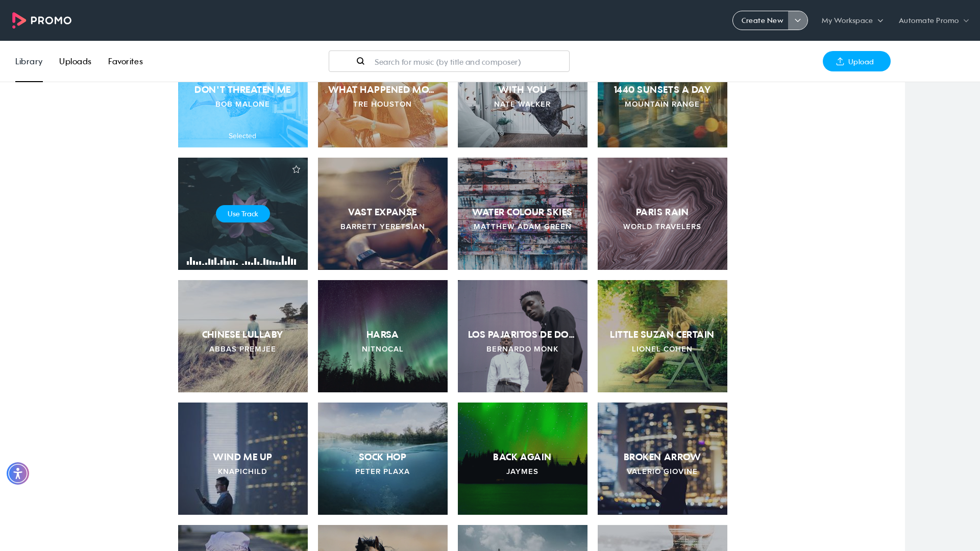Open the accessibility widget icon
This screenshot has height=551, width=980.
[18, 473]
